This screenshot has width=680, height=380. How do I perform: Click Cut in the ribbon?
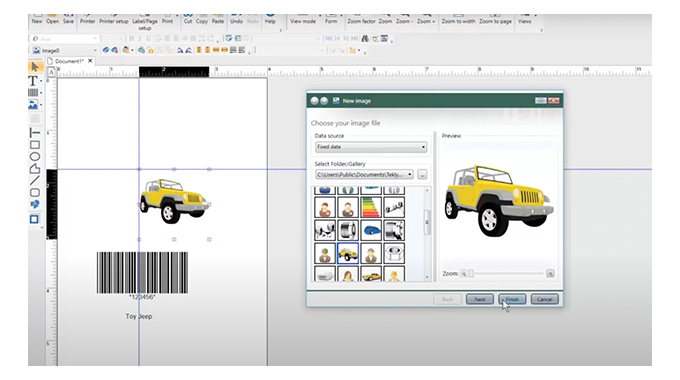click(x=188, y=18)
